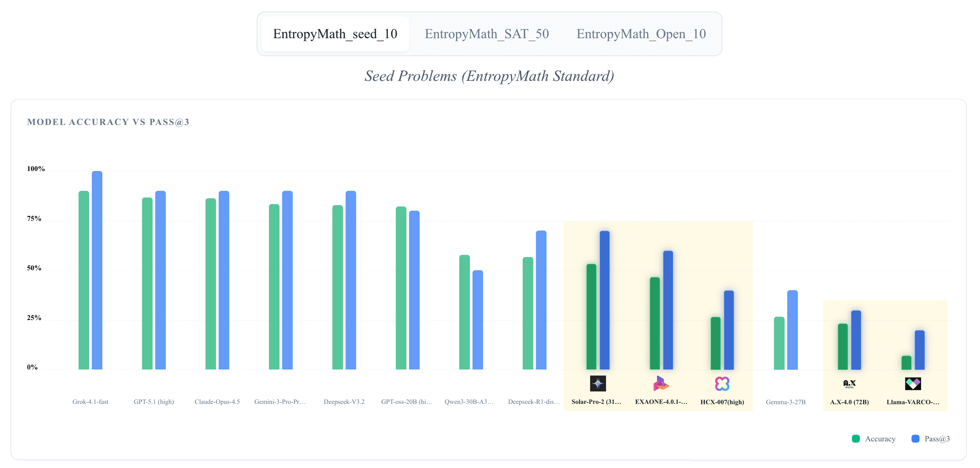Click the Solar-Pro-2 sparkle logo
980x468 pixels.
598,384
